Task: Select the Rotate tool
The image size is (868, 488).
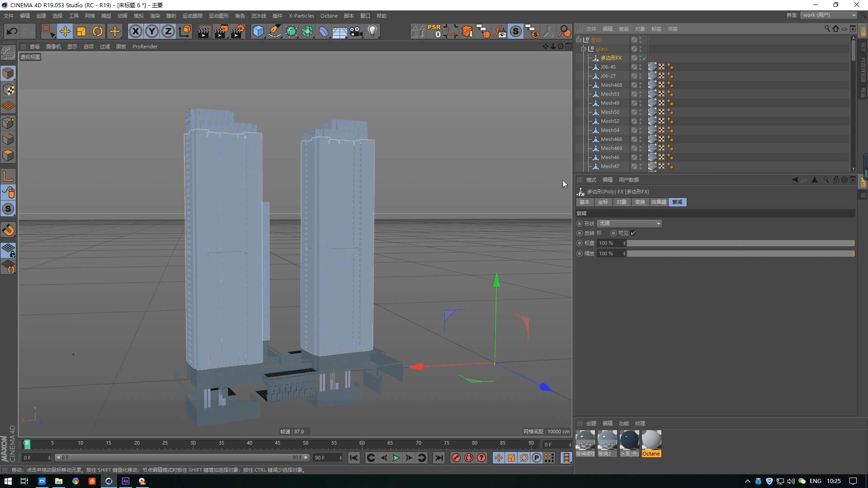Action: click(x=98, y=31)
